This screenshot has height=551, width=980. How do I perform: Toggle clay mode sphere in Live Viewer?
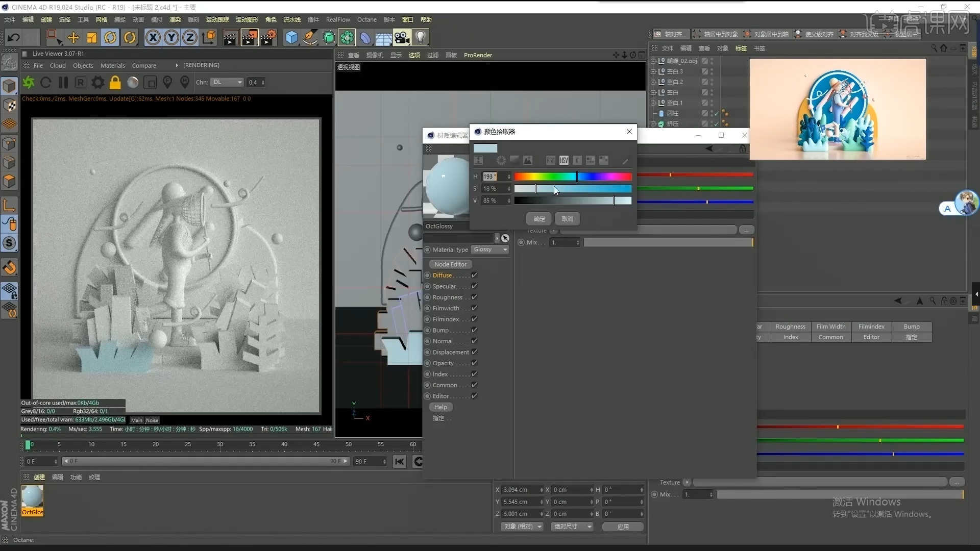[133, 82]
